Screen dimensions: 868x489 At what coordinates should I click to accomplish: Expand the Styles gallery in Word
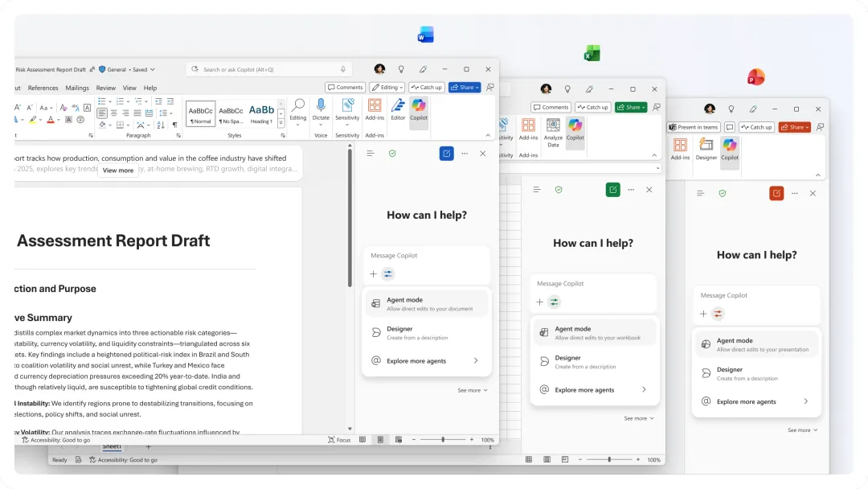(x=281, y=123)
